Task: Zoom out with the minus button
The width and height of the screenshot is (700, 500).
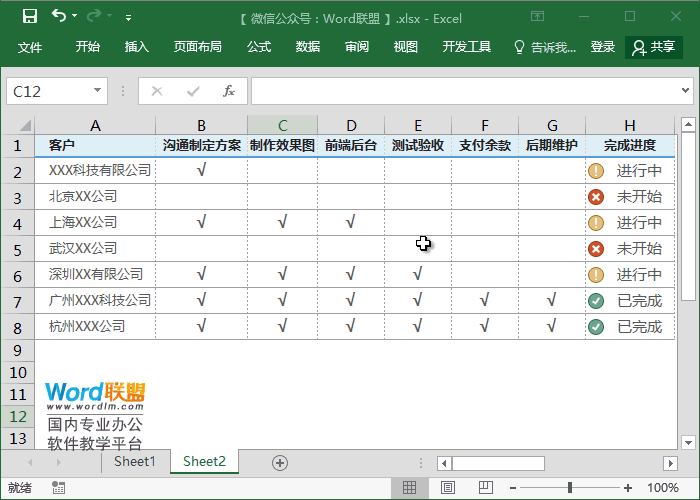Action: 512,488
